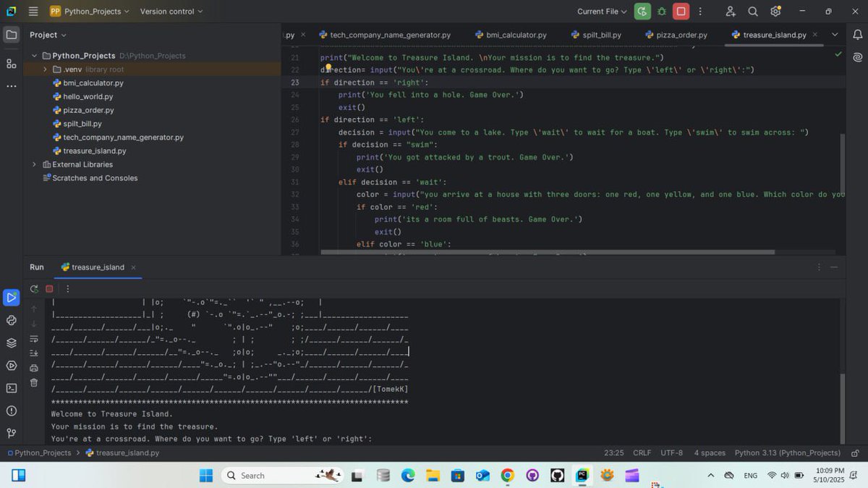
Task: Hide the Run tool window minimize icon
Action: click(834, 267)
